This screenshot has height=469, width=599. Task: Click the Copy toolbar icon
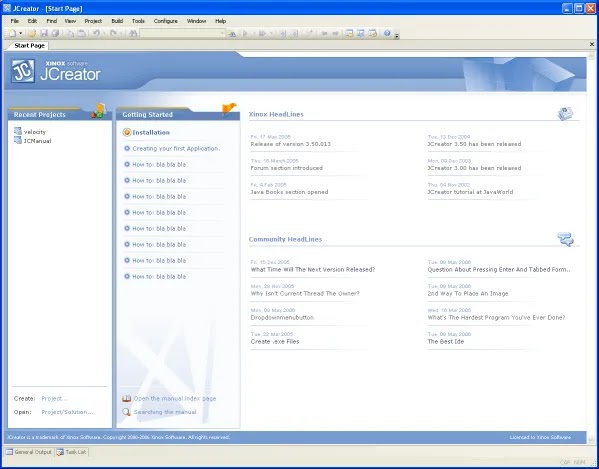pyautogui.click(x=70, y=34)
